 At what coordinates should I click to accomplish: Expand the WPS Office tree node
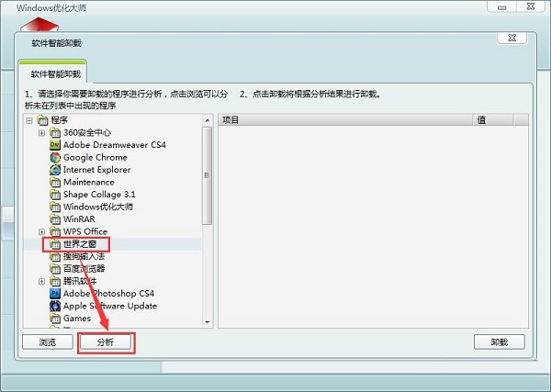[42, 232]
